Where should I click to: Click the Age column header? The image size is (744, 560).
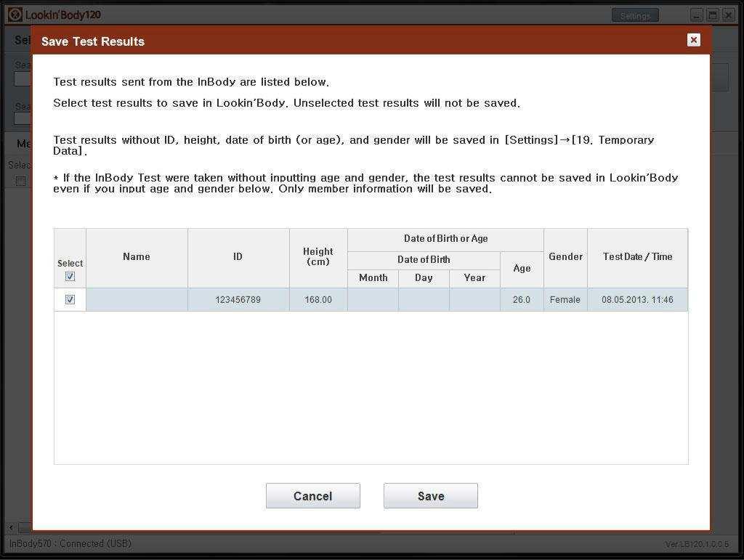(522, 269)
